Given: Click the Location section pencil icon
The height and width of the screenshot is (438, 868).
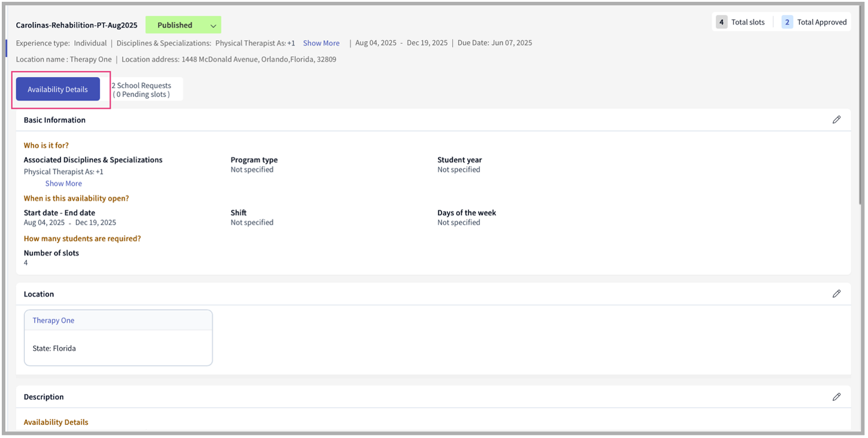Looking at the screenshot, I should pos(836,293).
